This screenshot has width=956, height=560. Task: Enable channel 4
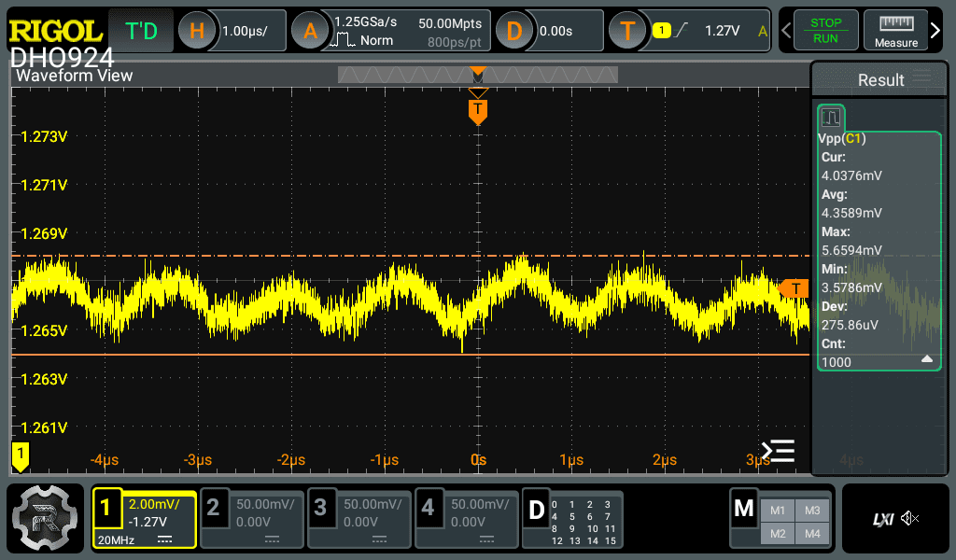(428, 508)
